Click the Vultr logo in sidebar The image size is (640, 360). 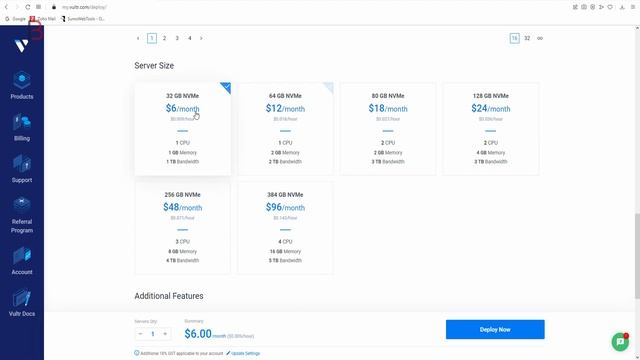coord(21,45)
